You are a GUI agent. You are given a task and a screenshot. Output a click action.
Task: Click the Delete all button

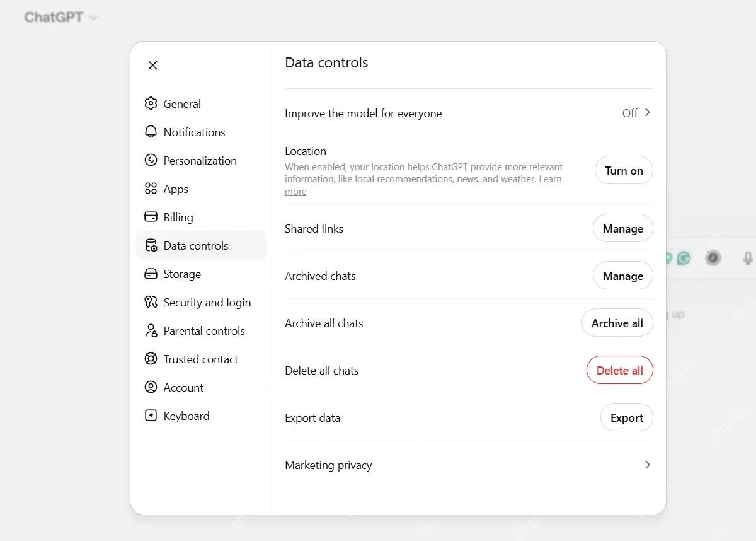click(620, 370)
